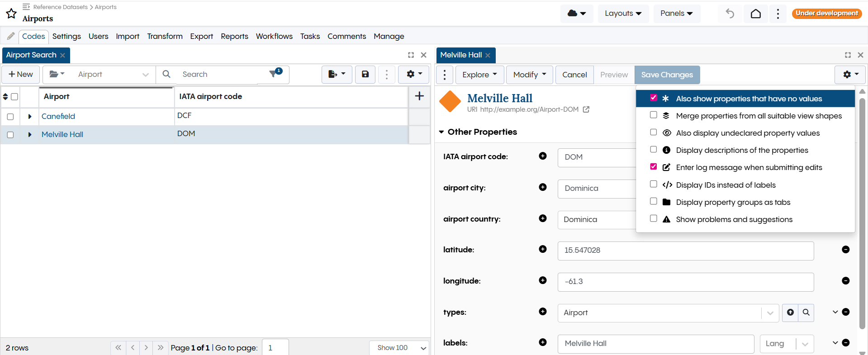Remove the longitude value with minus icon
The image size is (868, 355).
(845, 281)
